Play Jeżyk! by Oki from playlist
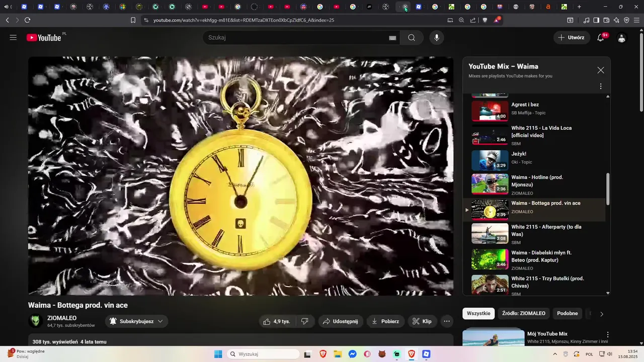The height and width of the screenshot is (362, 644). 534,159
